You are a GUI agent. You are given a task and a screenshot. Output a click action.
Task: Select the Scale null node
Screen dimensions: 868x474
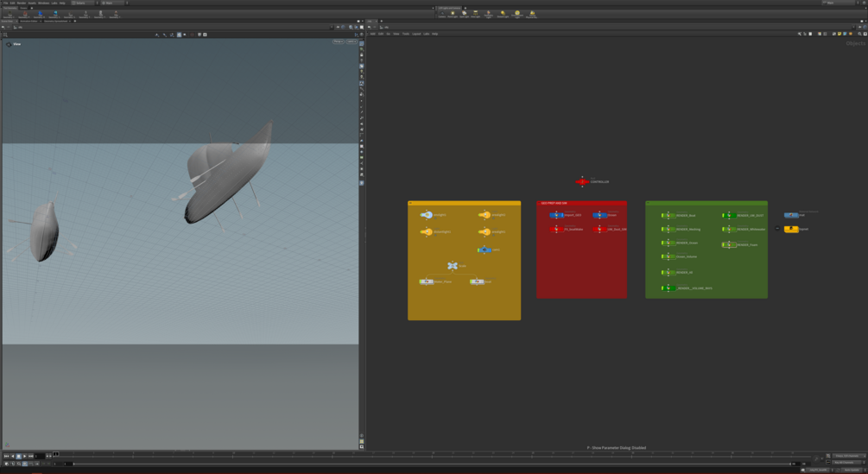453,265
